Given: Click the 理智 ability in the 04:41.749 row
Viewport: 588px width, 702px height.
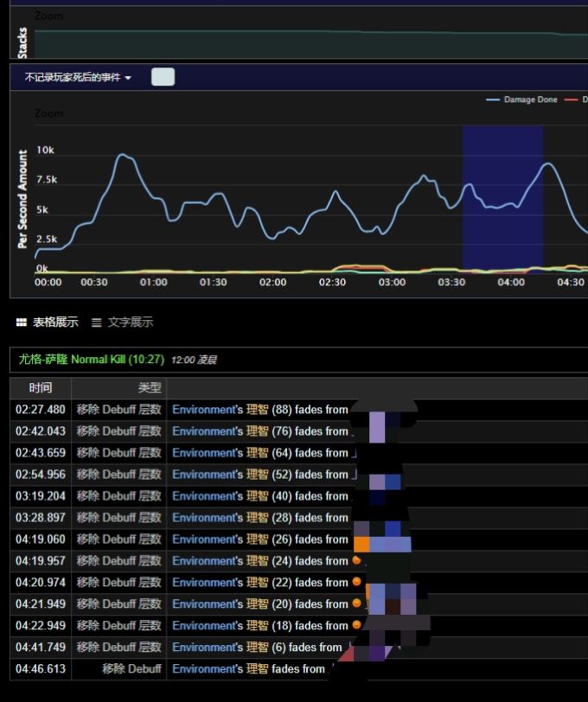Looking at the screenshot, I should 258,648.
